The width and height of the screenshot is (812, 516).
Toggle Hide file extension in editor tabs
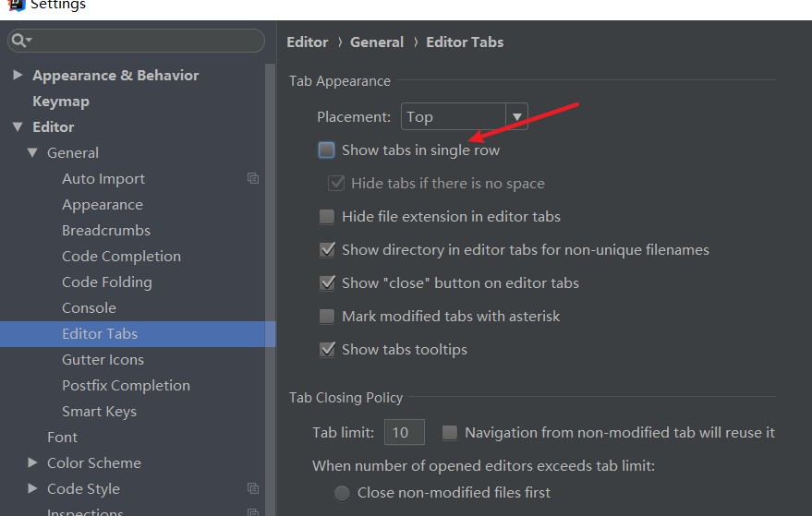[327, 216]
